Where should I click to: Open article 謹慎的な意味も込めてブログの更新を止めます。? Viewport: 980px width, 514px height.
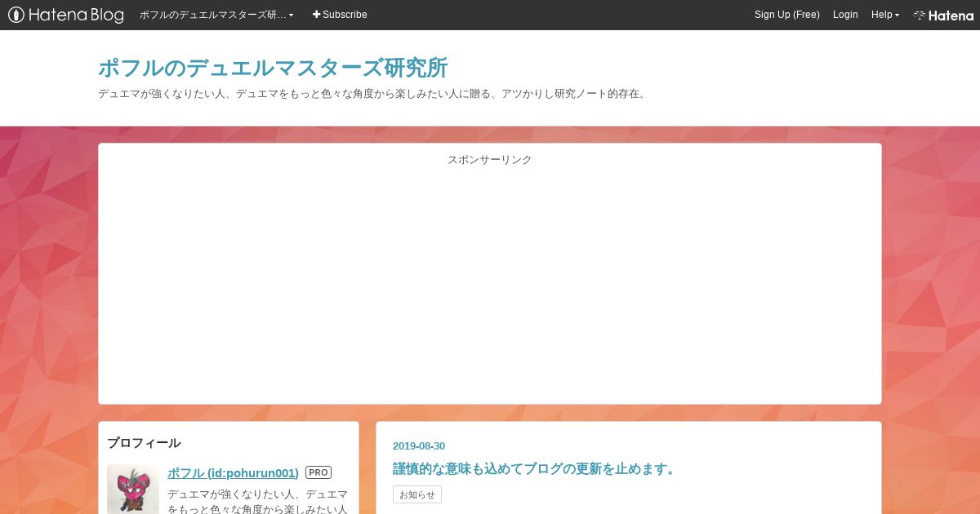[x=535, y=469]
